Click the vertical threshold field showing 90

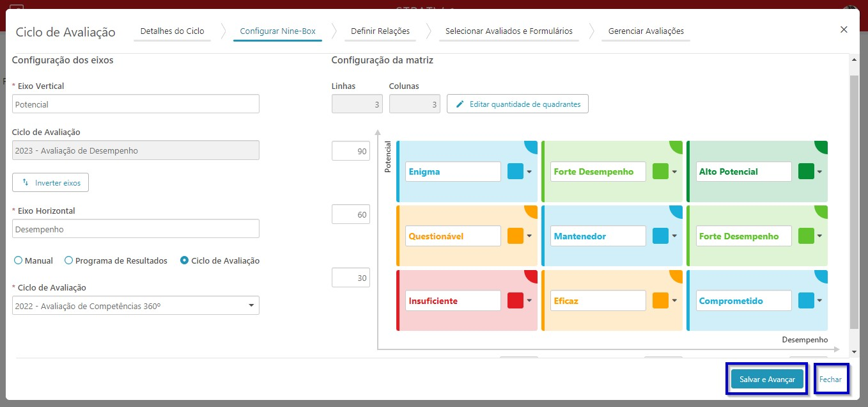[351, 151]
